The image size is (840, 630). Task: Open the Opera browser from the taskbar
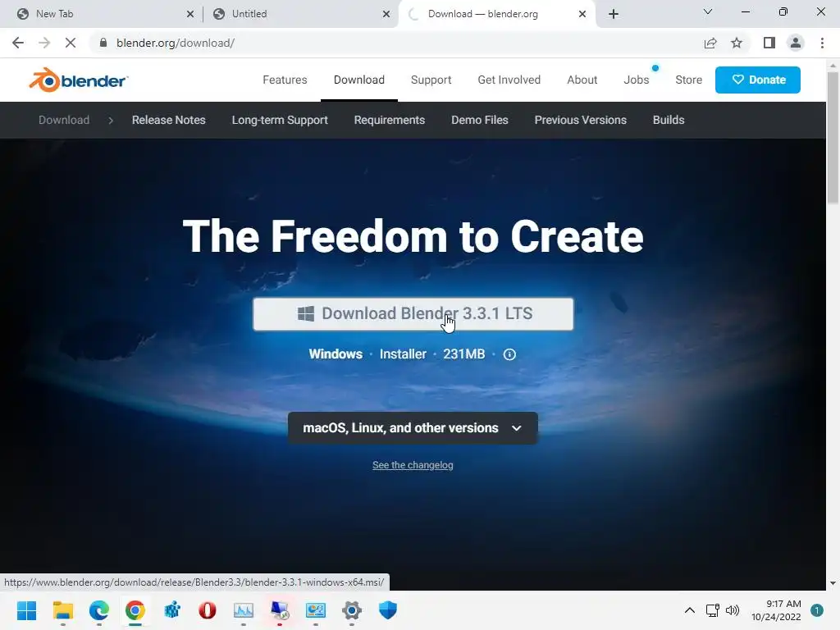click(x=208, y=610)
